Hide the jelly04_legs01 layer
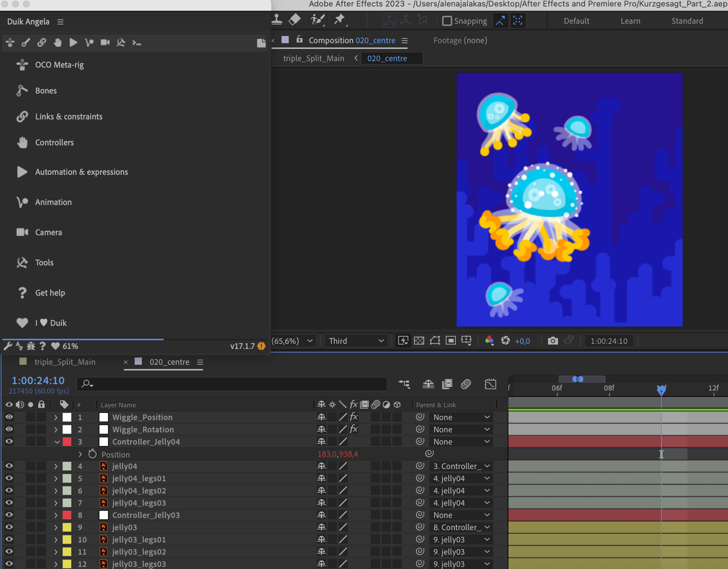Viewport: 728px width, 569px height. pos(9,479)
